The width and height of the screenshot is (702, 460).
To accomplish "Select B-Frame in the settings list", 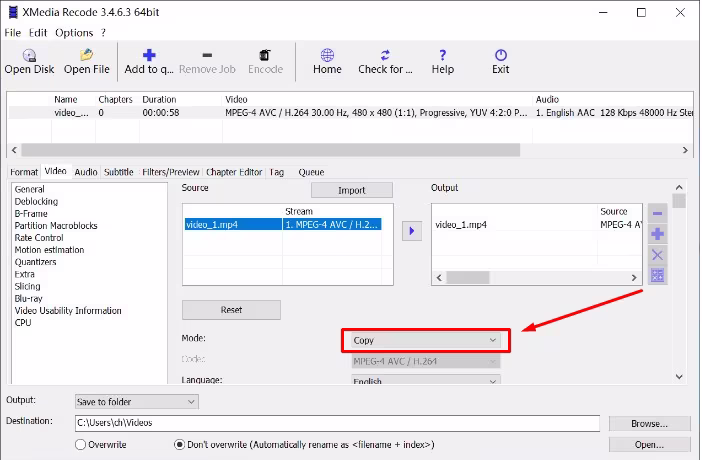I will [x=31, y=214].
